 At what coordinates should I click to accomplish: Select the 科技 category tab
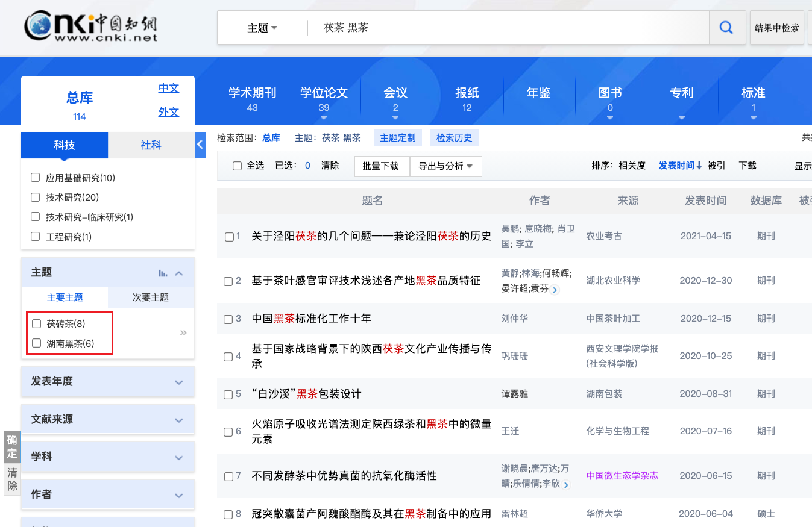click(65, 145)
